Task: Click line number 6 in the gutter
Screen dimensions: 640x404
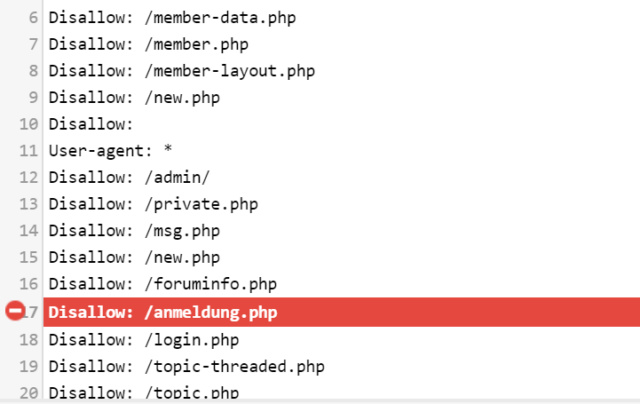Action: (x=33, y=18)
